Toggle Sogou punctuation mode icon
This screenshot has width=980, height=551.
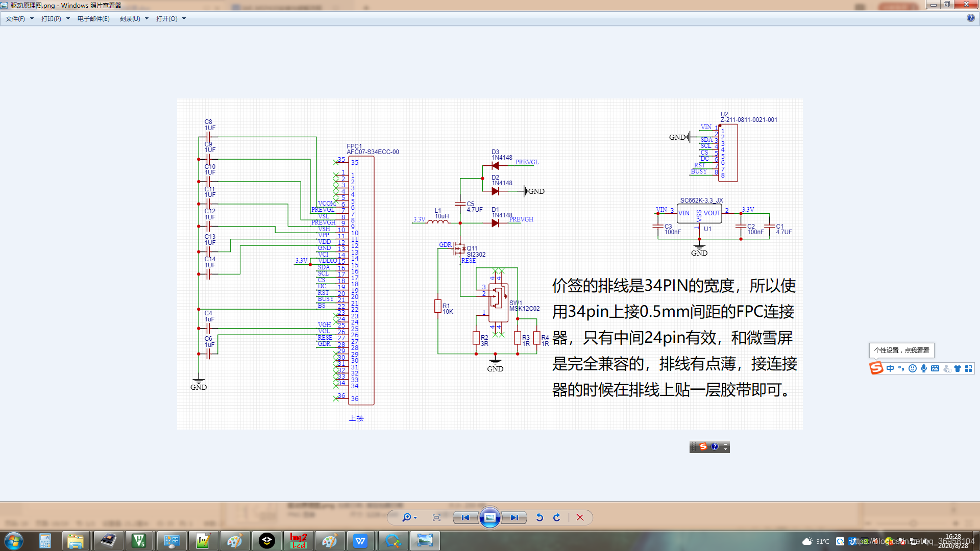coord(901,368)
